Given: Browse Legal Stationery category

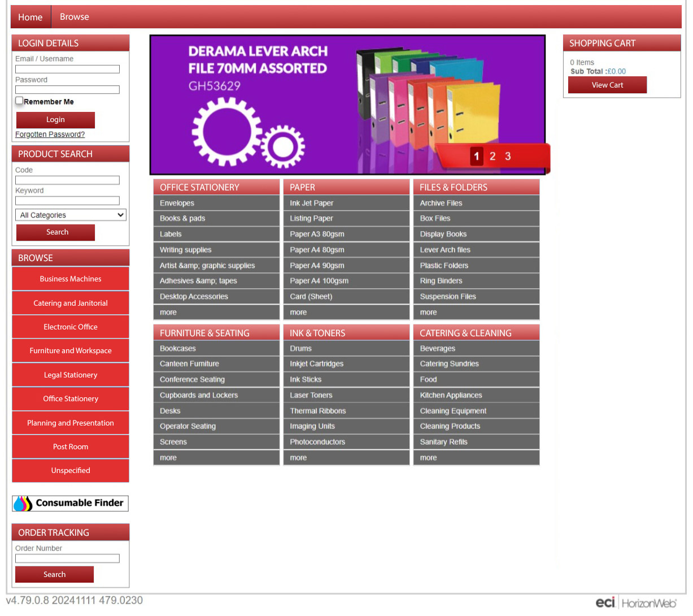Looking at the screenshot, I should (71, 375).
